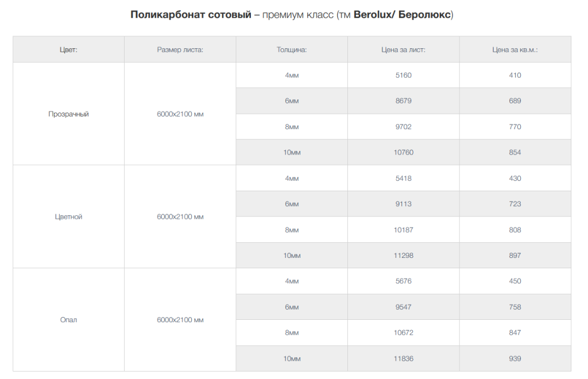Click the 'Толщина:' column header
The width and height of the screenshot is (588, 379).
pyautogui.click(x=291, y=49)
